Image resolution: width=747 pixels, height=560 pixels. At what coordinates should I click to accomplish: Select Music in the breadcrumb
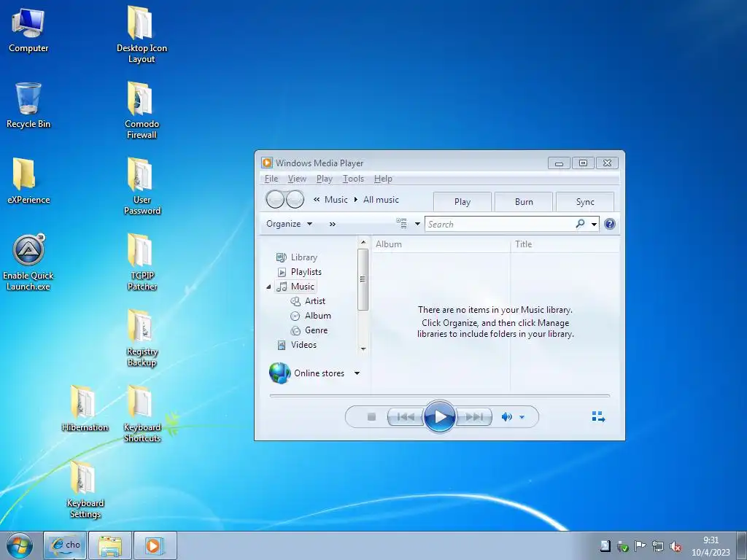[336, 200]
